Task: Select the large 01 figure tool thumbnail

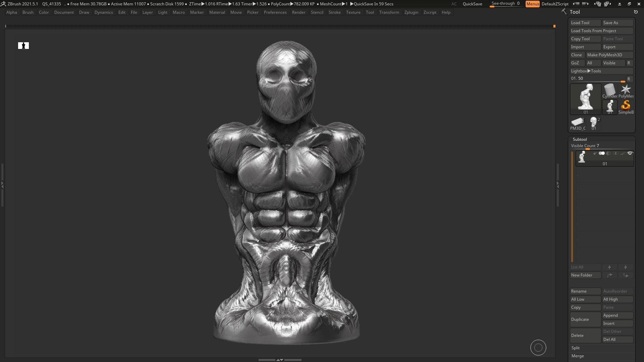Action: [x=586, y=99]
